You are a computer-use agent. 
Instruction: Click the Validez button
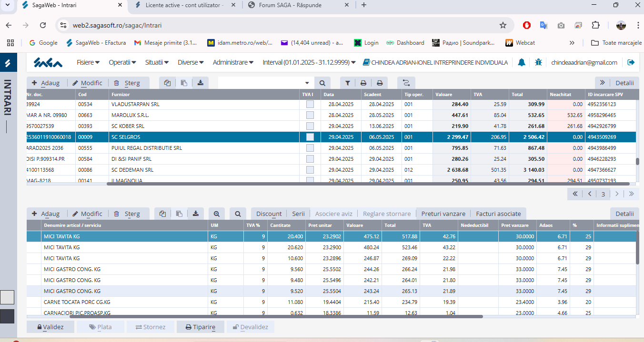(51, 327)
